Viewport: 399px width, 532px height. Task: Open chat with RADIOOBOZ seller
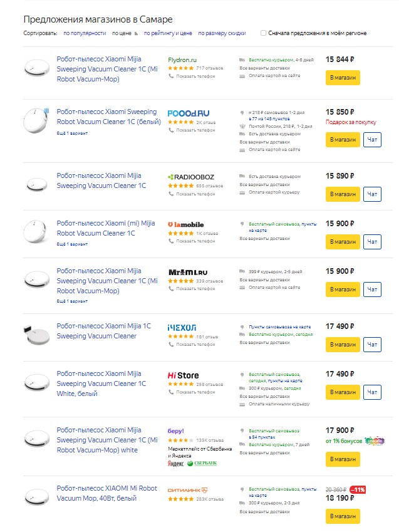coord(372,194)
